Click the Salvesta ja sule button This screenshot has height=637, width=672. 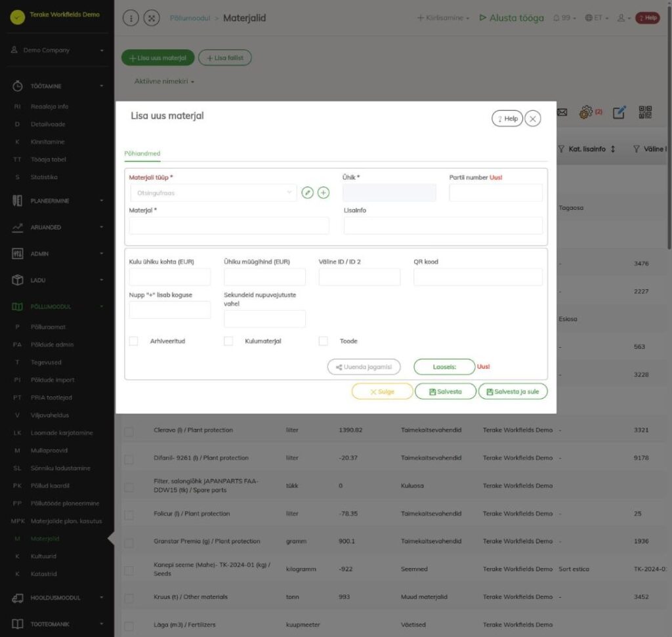click(x=513, y=392)
